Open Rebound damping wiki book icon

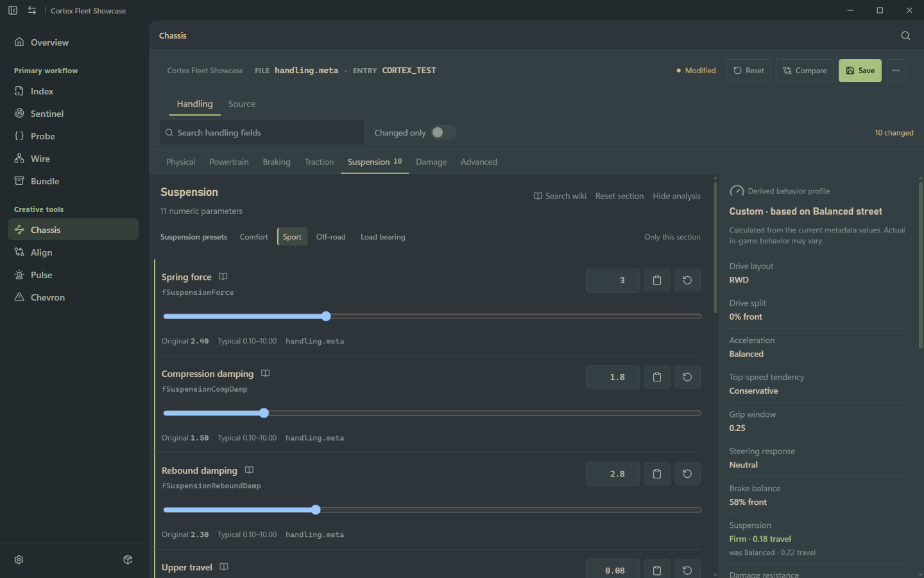click(x=249, y=471)
